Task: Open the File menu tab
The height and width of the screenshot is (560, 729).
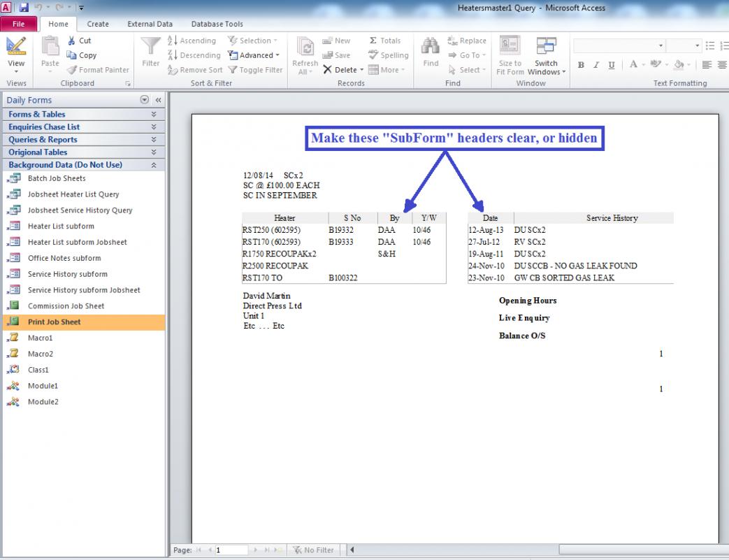Action: click(19, 24)
